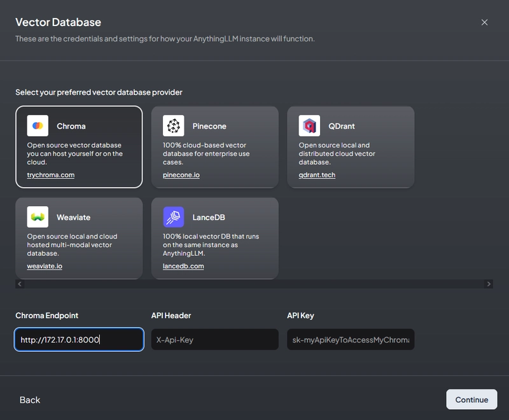The height and width of the screenshot is (420, 509).
Task: Choose Weaviate as vector database provider
Action: 79,238
